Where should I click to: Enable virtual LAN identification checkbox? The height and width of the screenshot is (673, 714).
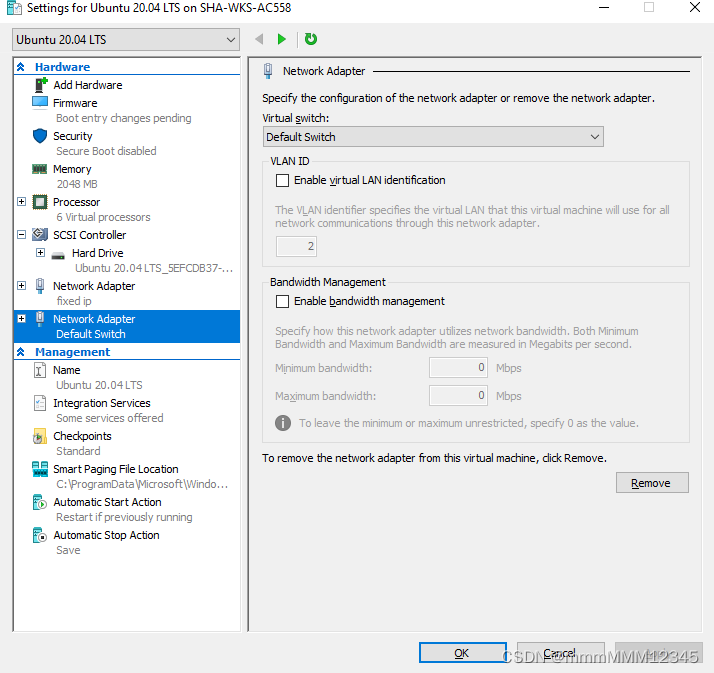point(282,180)
